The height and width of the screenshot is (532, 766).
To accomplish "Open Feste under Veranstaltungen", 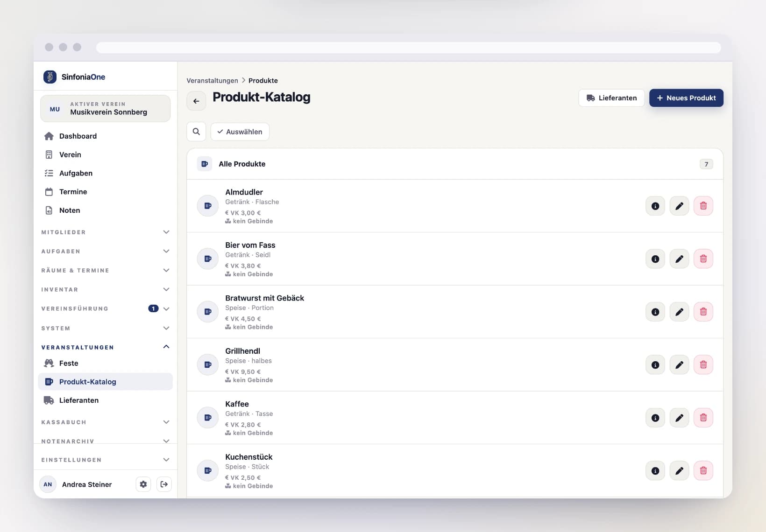I will coord(106,363).
